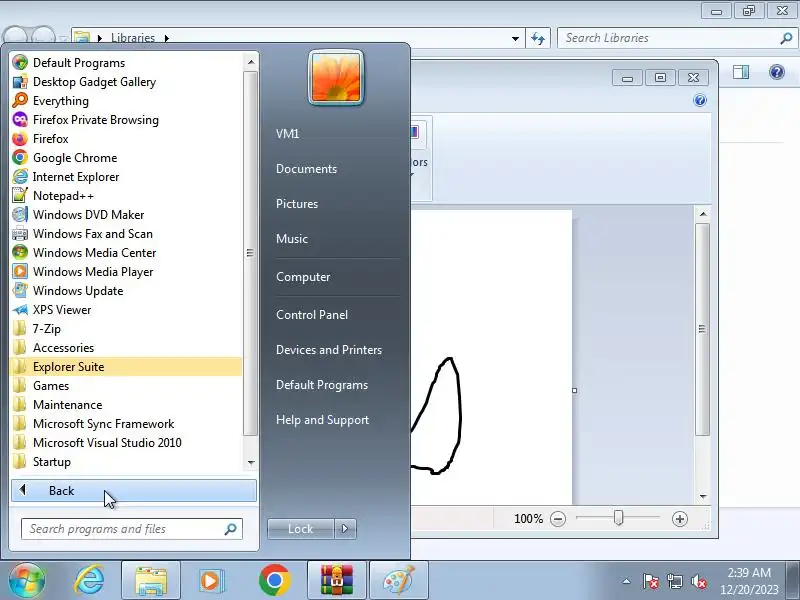Open the taskbar clock and date

tap(749, 581)
